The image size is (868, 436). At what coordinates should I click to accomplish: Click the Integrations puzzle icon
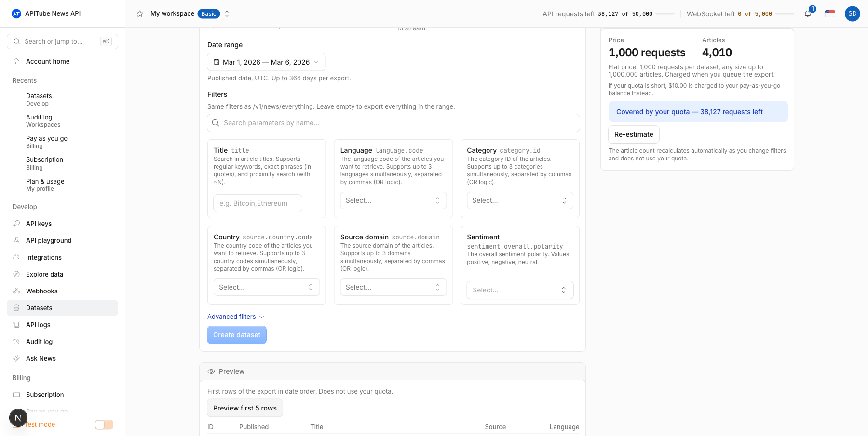(16, 257)
